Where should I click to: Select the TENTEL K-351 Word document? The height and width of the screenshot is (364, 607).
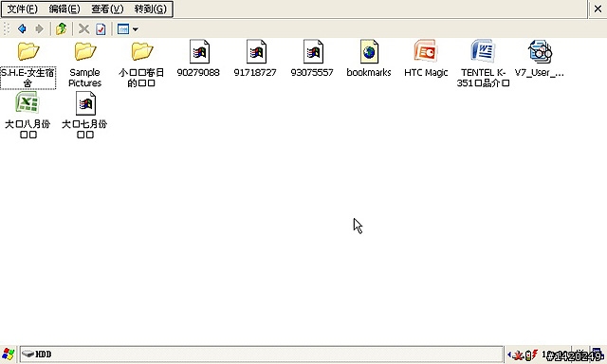tap(483, 64)
